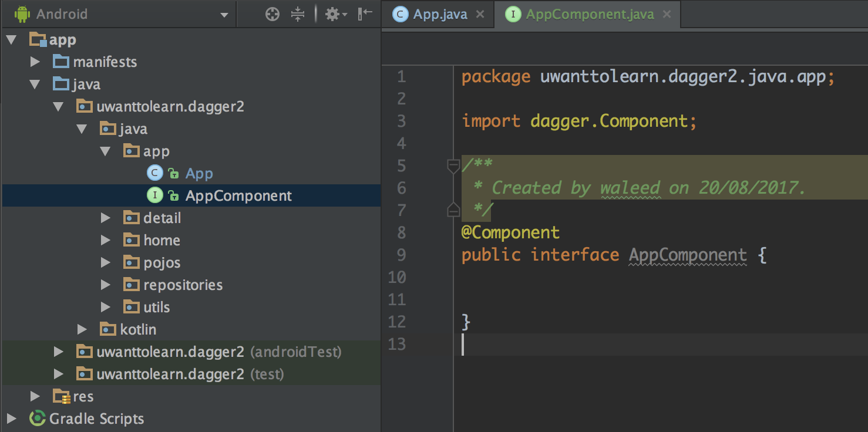Click the hide project panel icon

pos(365,14)
